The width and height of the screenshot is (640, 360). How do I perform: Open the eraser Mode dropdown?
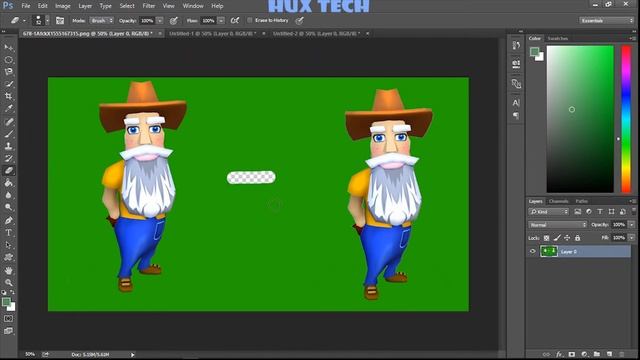point(102,20)
